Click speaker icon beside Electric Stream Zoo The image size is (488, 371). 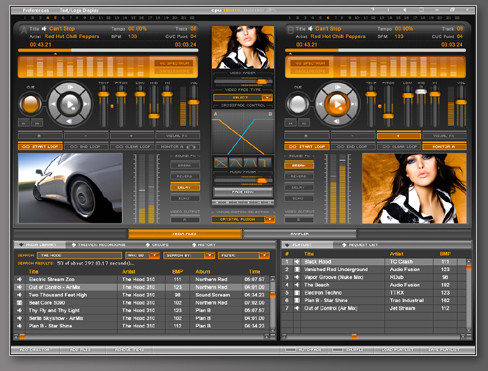[x=20, y=279]
